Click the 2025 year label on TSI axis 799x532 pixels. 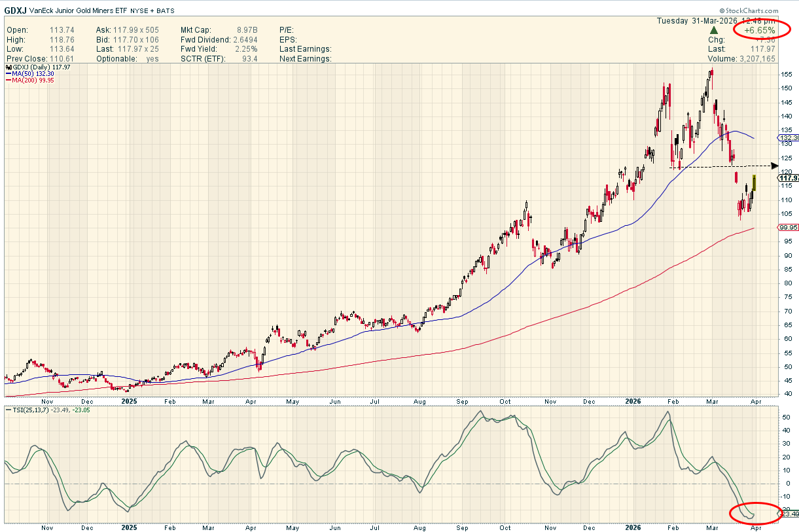[x=129, y=527]
